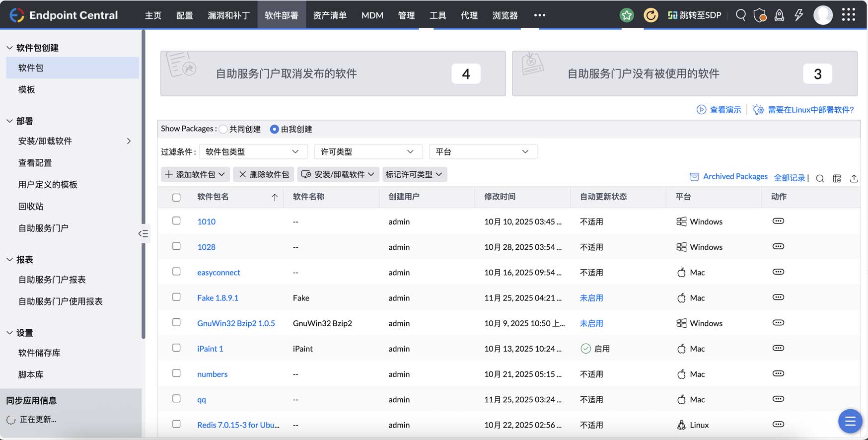Open the blue floating menu button
The width and height of the screenshot is (868, 440).
[x=850, y=421]
